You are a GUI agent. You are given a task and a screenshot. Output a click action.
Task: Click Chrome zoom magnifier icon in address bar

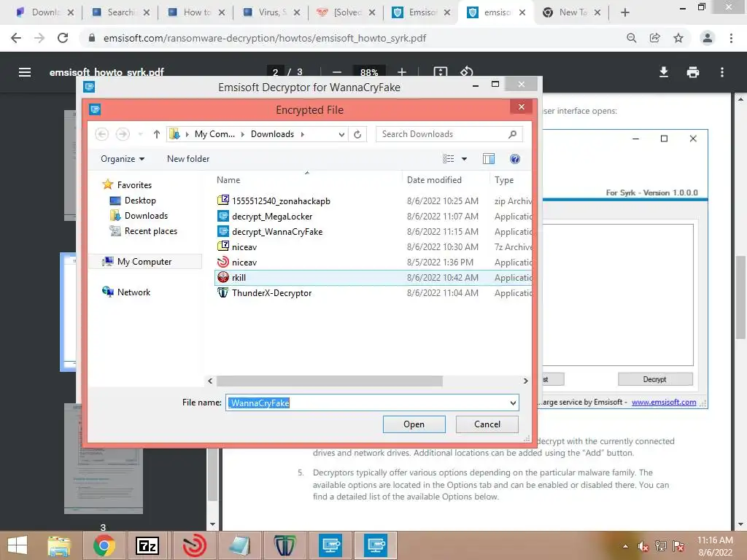(632, 38)
